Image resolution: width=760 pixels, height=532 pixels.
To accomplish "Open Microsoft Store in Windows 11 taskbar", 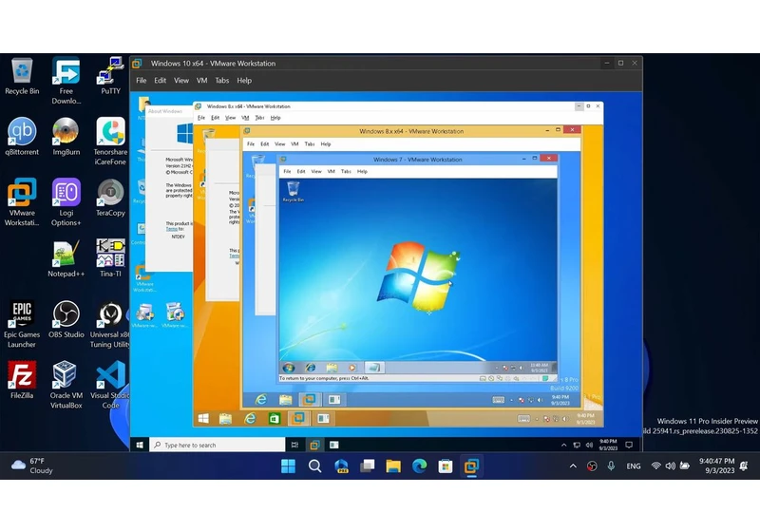I will click(446, 466).
